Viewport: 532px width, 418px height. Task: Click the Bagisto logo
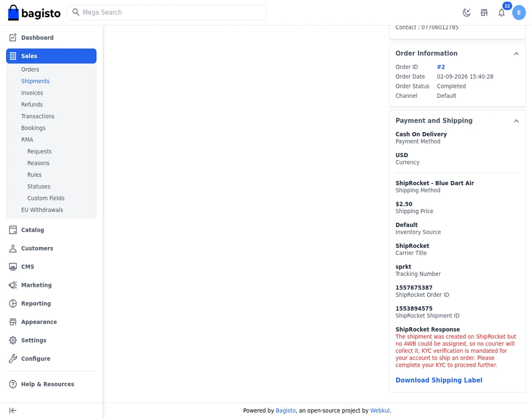[34, 12]
